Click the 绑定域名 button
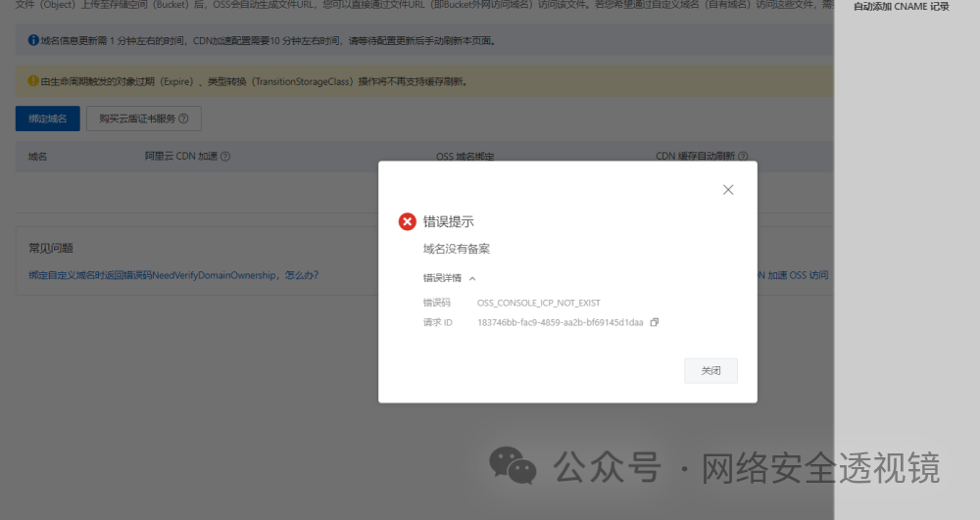The width and height of the screenshot is (980, 520). pos(47,118)
